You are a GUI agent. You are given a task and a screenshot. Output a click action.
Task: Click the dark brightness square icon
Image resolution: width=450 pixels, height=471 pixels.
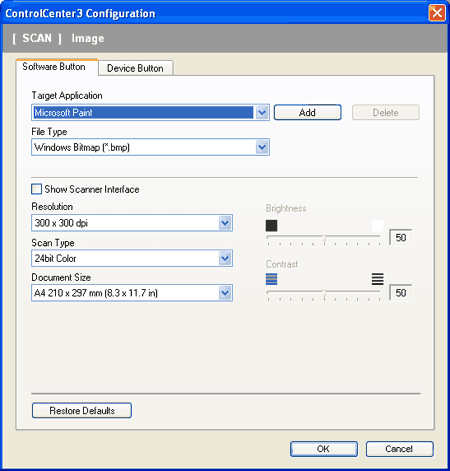271,226
